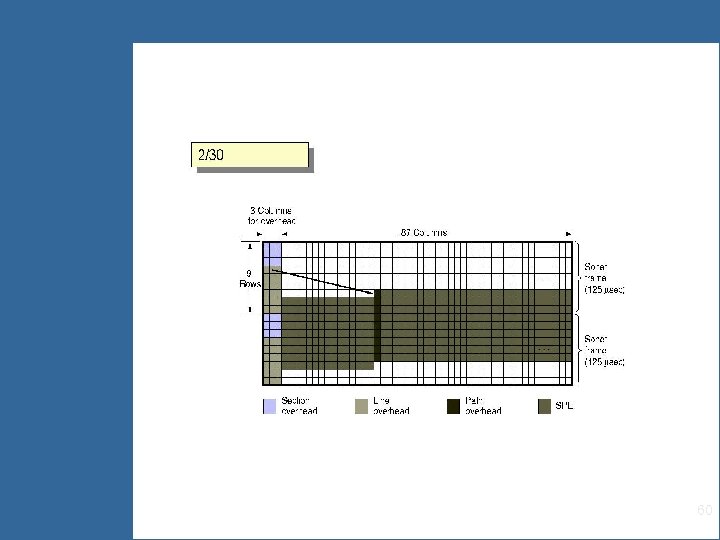
Task: Click the "87 Columns" label
Action: coord(424,233)
